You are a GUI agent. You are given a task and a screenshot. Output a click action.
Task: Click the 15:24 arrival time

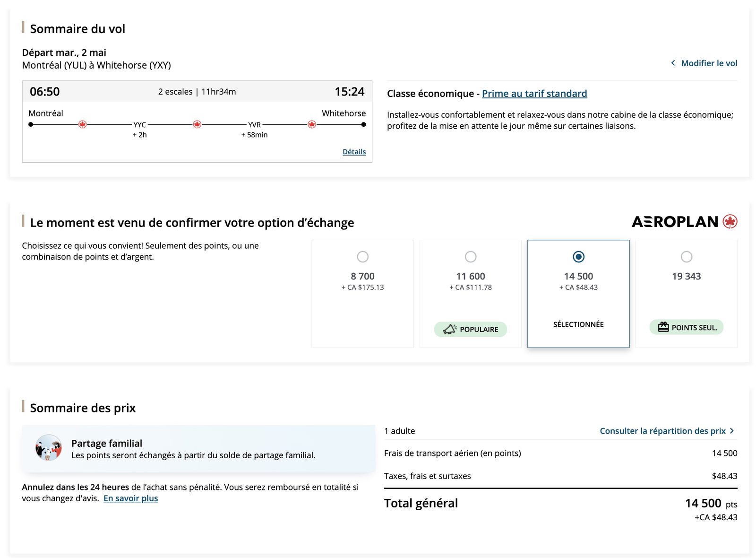pos(350,92)
